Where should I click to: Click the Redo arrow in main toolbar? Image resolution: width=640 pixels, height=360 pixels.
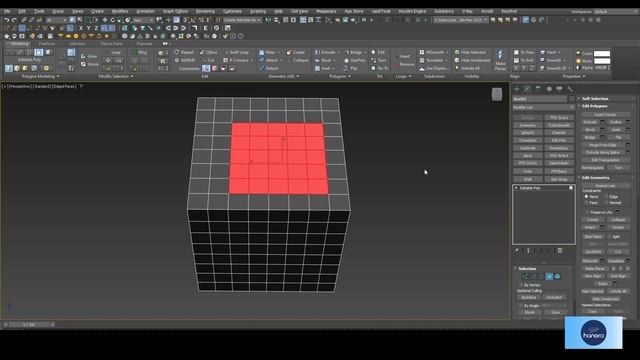[x=14, y=20]
